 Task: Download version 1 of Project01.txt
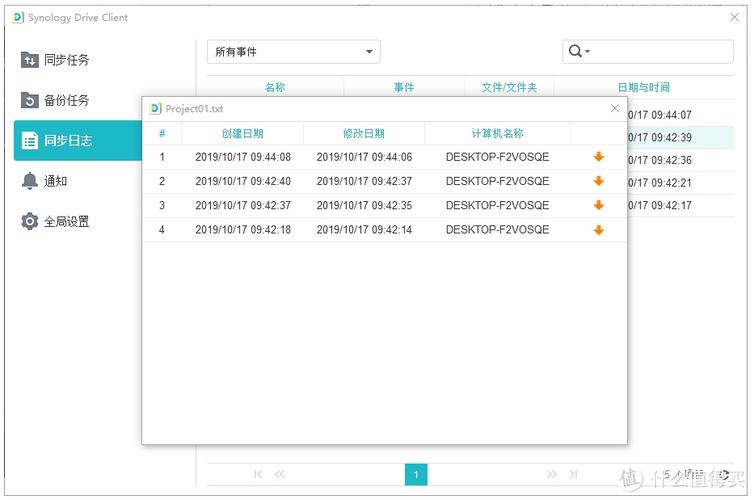tap(598, 157)
